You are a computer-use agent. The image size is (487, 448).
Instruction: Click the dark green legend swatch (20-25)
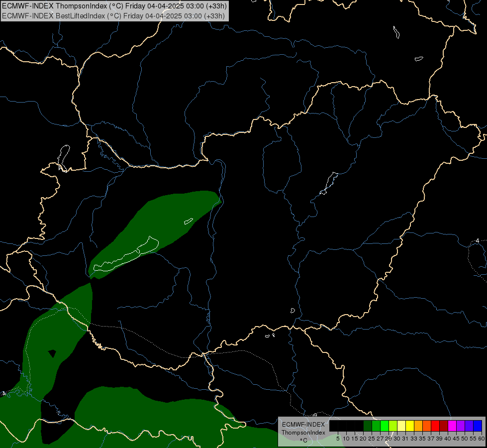[368, 426]
